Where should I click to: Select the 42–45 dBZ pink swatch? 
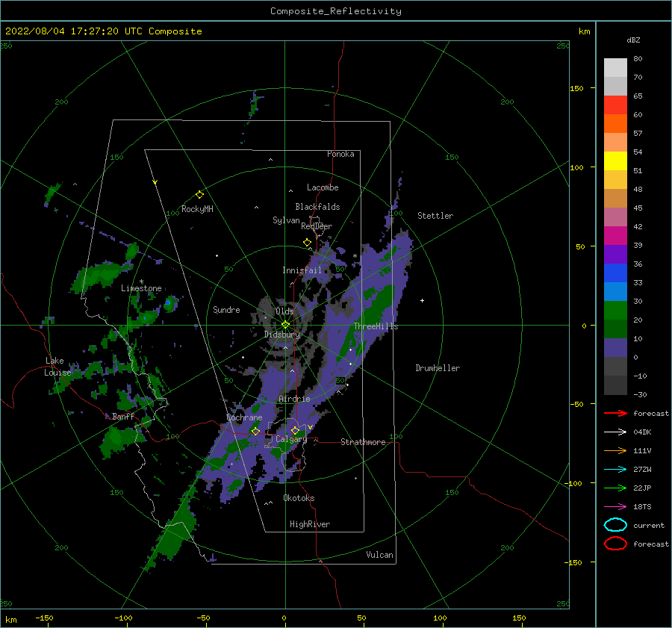click(615, 217)
